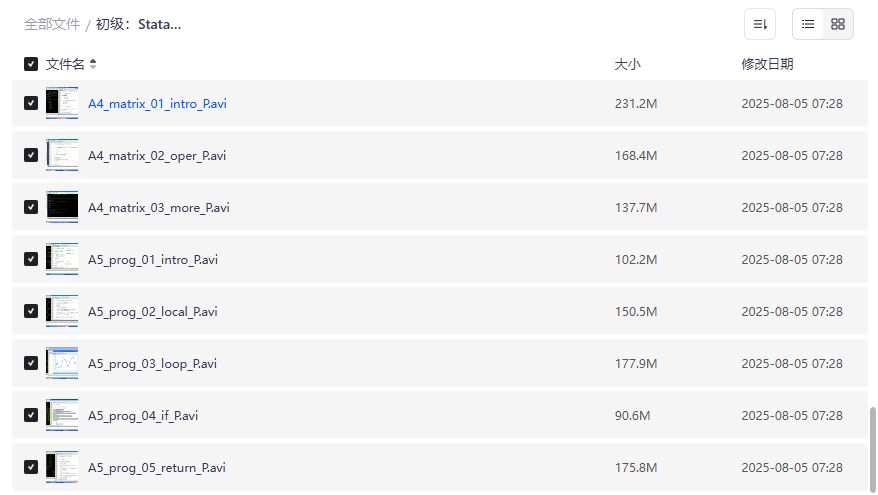Viewport: 878px width, 495px height.
Task: Click thumbnail of A4_matrix_03_more_P.avi
Action: [x=62, y=207]
